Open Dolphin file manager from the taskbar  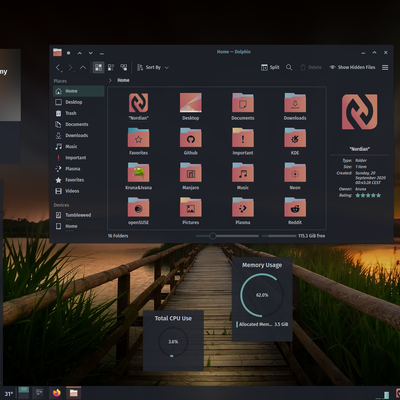click(x=74, y=393)
